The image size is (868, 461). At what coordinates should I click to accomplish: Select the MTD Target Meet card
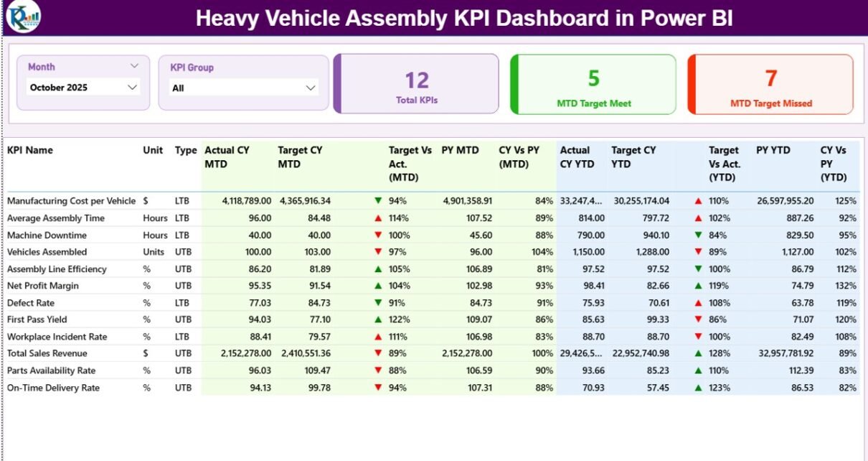593,85
